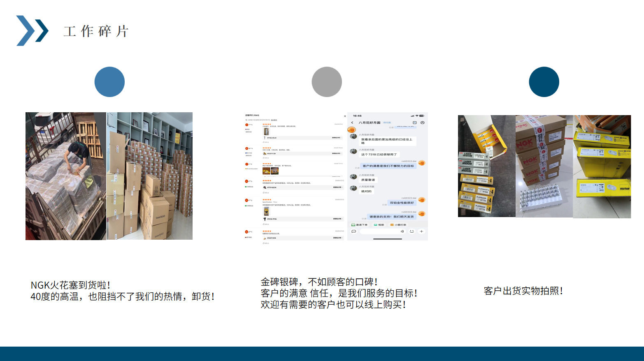
Task: Click the slide title 工作碎片
Action: [x=96, y=31]
